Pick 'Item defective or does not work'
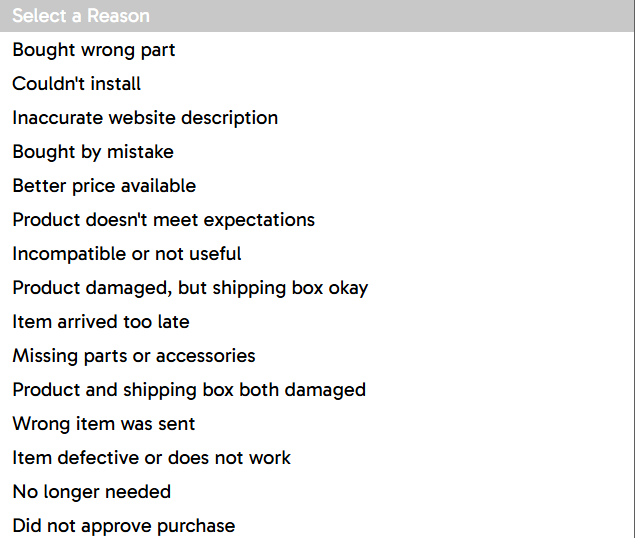 pos(317,458)
